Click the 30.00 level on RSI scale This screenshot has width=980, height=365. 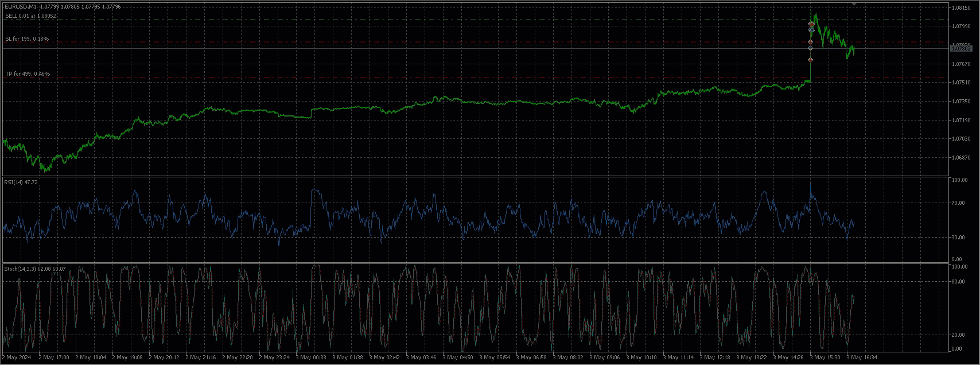click(959, 237)
